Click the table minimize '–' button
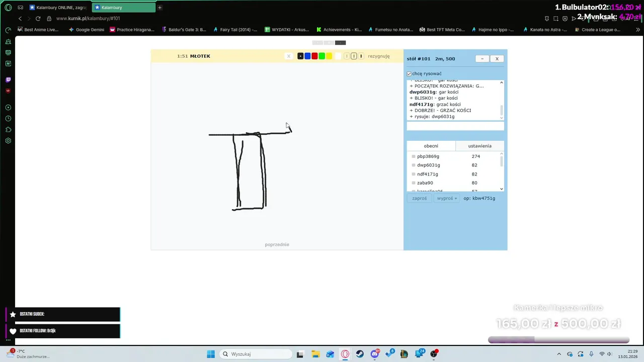 click(482, 59)
